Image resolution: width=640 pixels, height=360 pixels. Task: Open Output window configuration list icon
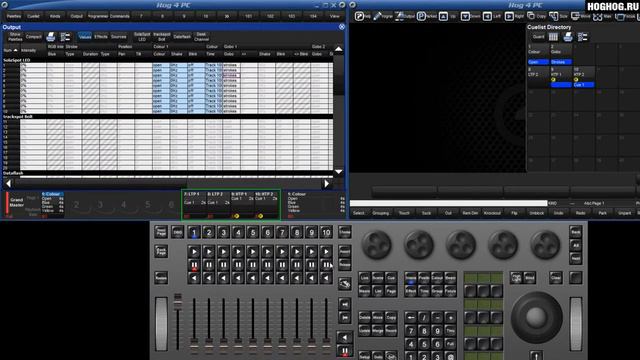coord(65,37)
